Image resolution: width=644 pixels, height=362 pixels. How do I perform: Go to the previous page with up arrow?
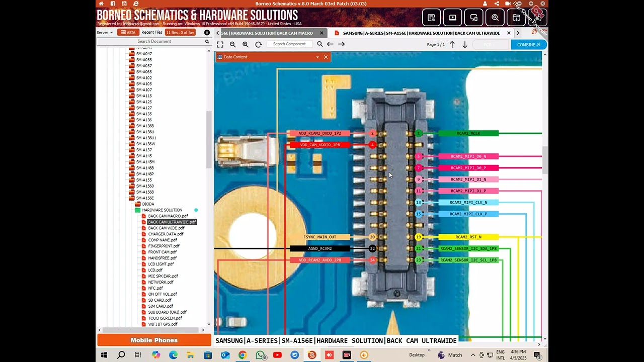(x=452, y=44)
